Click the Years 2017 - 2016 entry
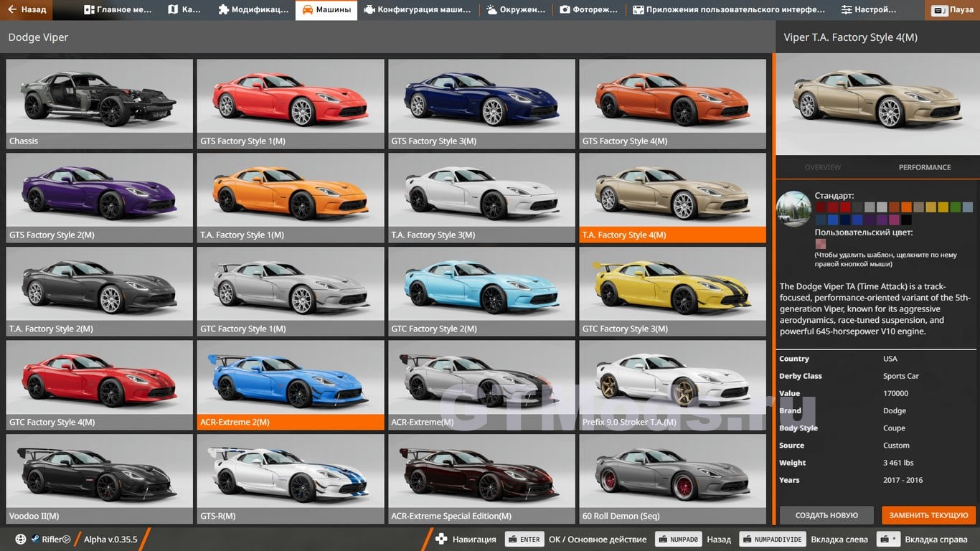 [x=878, y=480]
